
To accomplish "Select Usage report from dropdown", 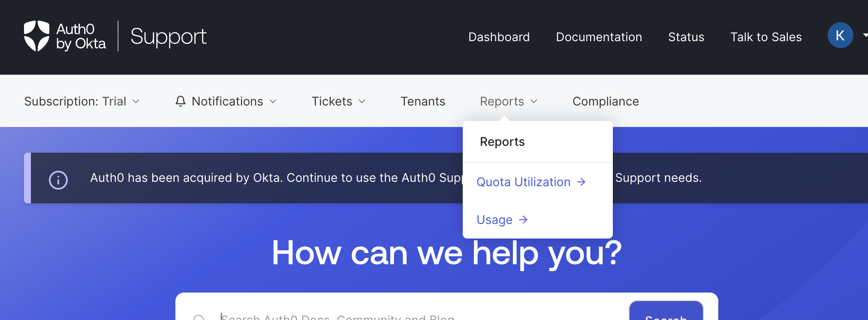I will tap(502, 220).
